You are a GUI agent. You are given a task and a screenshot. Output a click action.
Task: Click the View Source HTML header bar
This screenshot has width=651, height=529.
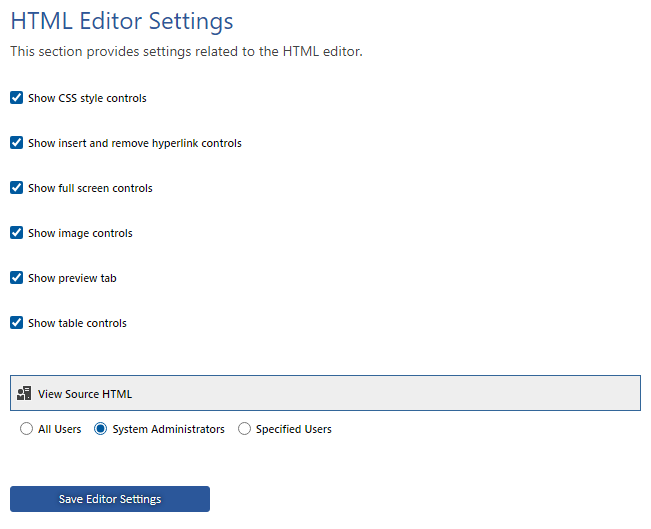pos(325,393)
